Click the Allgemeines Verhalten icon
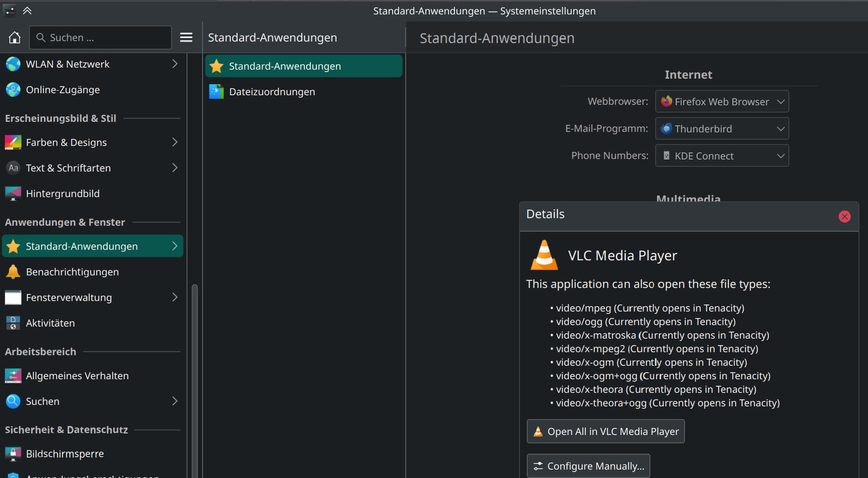 point(13,376)
